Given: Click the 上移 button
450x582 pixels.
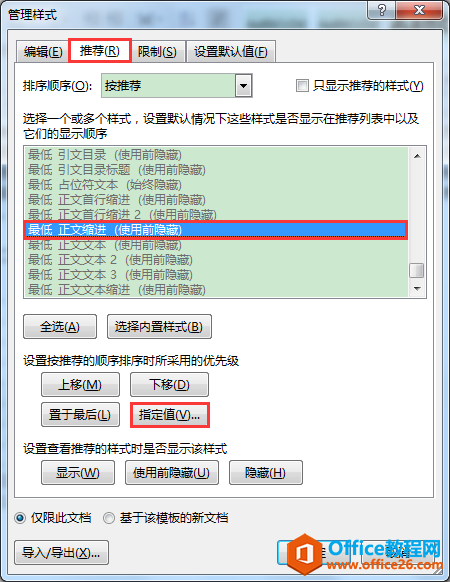Looking at the screenshot, I should [80, 385].
